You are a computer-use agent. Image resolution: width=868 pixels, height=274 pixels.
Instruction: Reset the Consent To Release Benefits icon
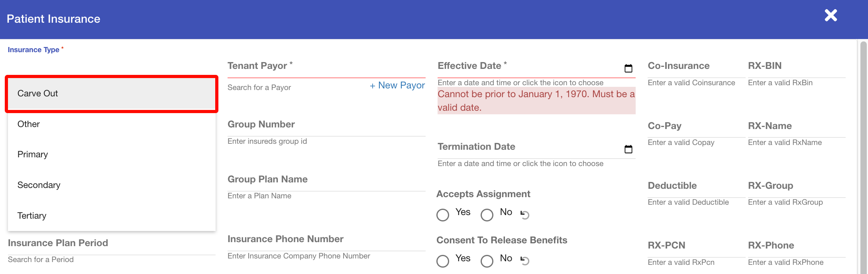point(525,261)
